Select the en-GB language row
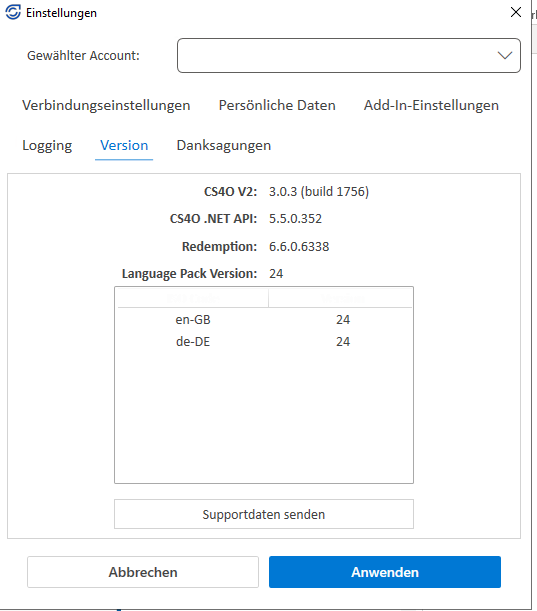 pos(265,320)
